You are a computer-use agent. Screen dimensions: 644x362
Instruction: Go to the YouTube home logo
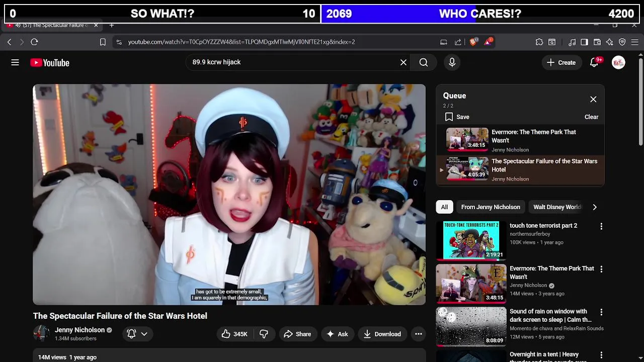click(49, 63)
